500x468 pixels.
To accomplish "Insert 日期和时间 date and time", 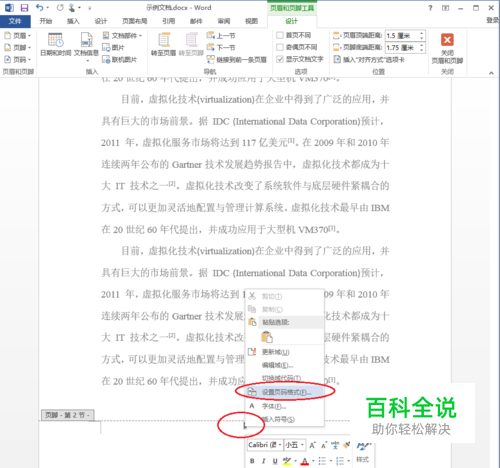I will click(55, 44).
